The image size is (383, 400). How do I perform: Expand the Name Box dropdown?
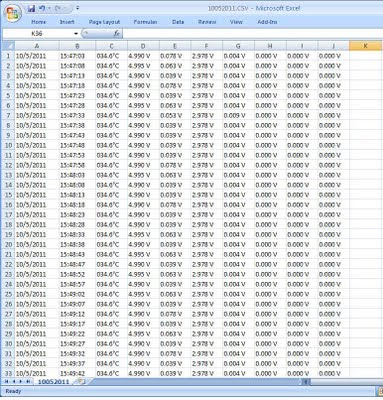[x=76, y=34]
